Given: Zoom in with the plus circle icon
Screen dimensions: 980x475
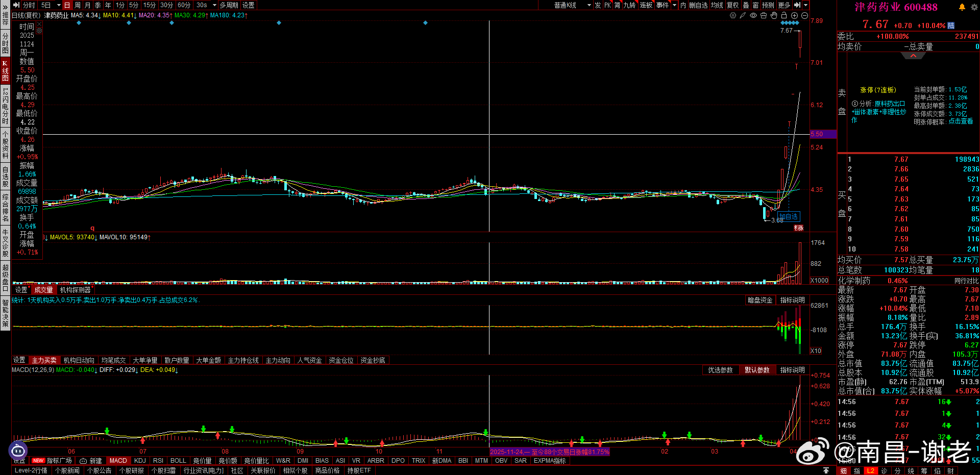Looking at the screenshot, I should pyautogui.click(x=794, y=16).
